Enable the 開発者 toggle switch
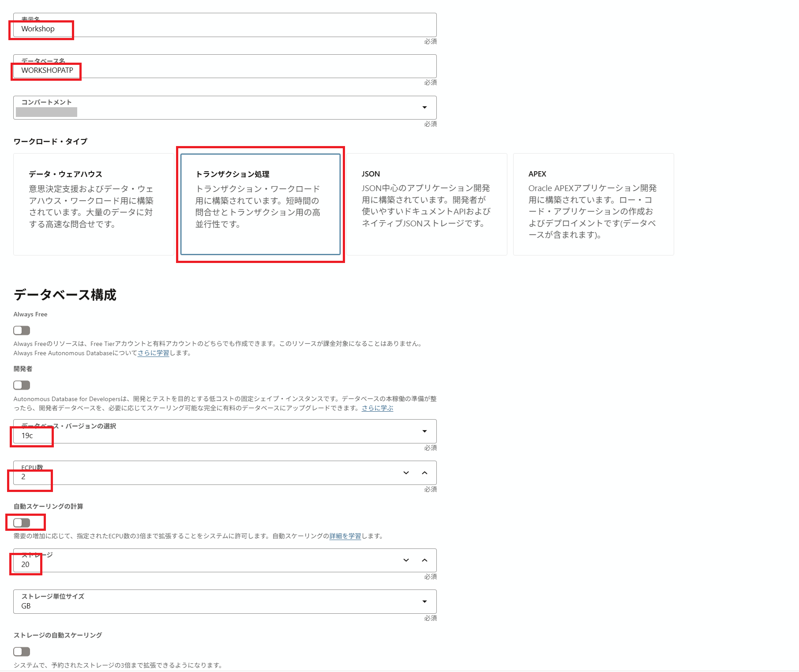The height and width of the screenshot is (672, 799). click(x=22, y=385)
